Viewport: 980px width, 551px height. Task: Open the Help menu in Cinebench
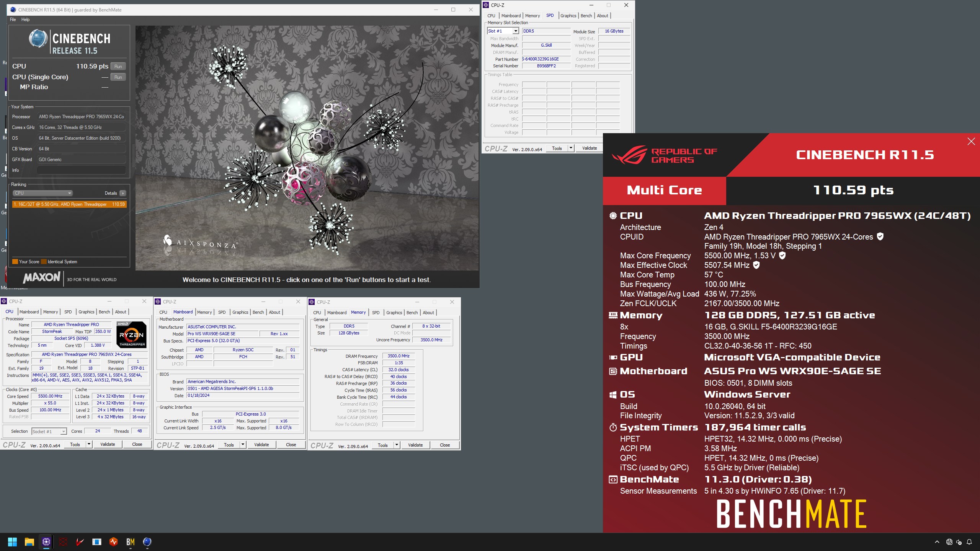pos(25,20)
